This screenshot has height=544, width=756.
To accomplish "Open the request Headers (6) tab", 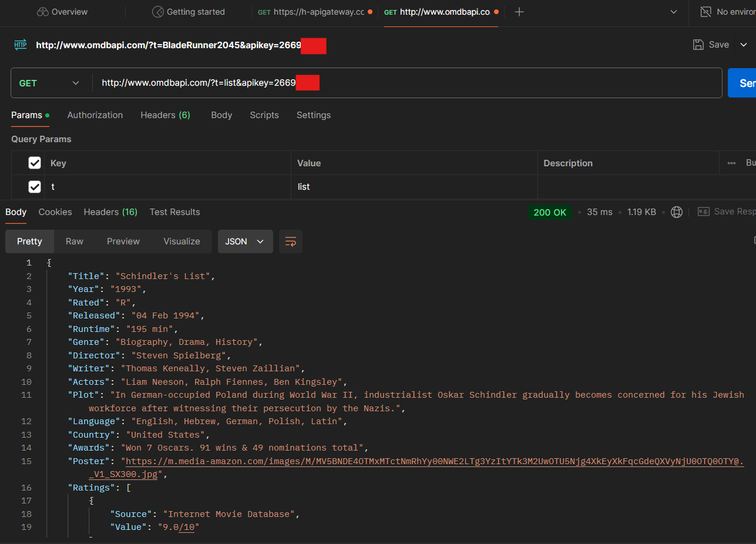I will pos(165,115).
